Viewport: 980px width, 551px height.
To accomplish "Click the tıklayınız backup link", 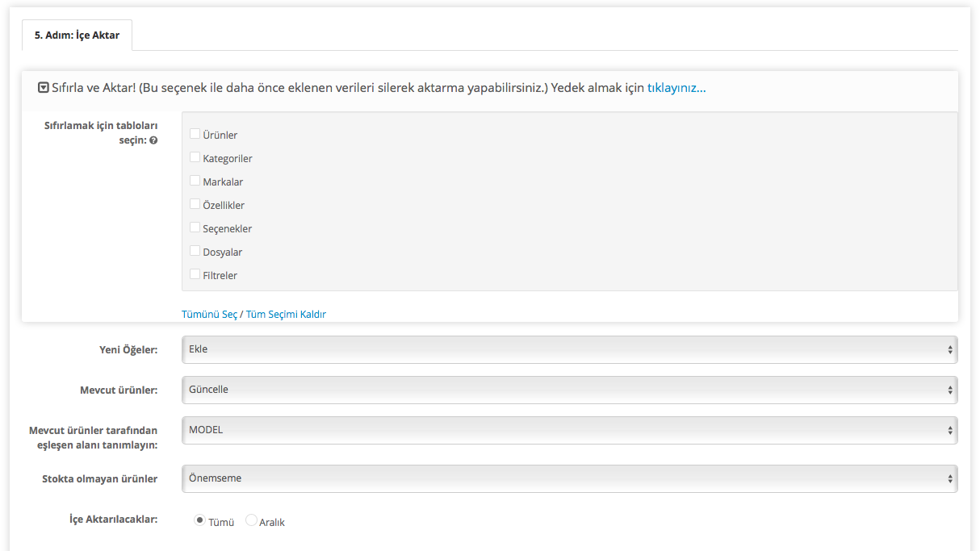I will [x=676, y=88].
